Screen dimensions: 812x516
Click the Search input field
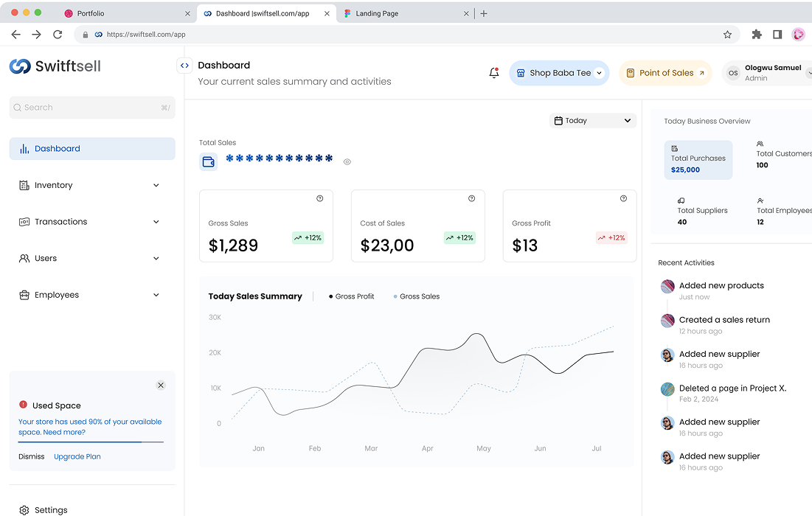point(92,108)
